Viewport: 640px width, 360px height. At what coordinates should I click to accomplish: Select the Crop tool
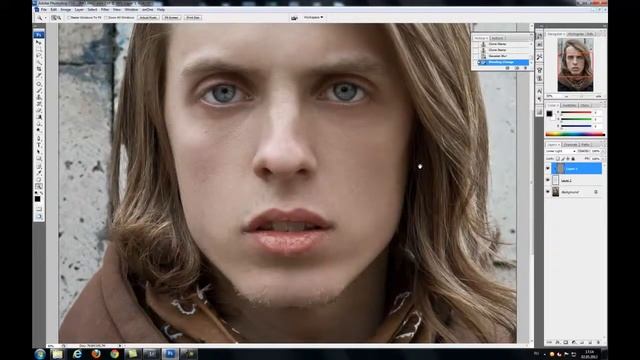point(39,69)
